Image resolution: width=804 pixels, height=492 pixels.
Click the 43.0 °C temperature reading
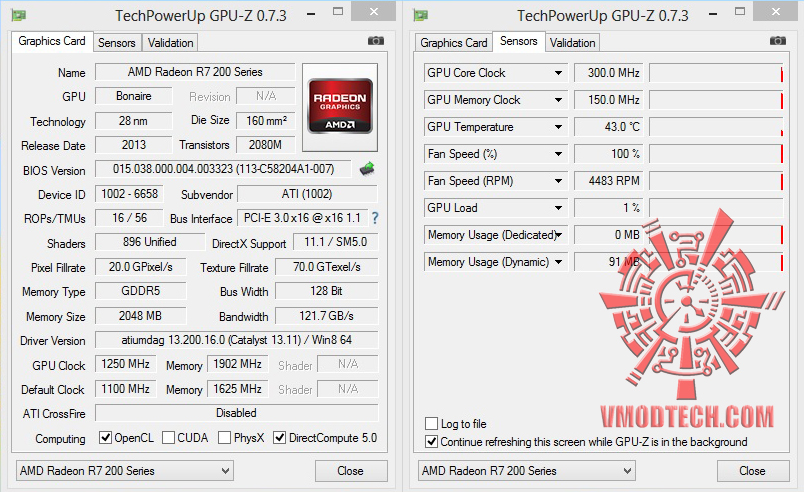click(609, 127)
